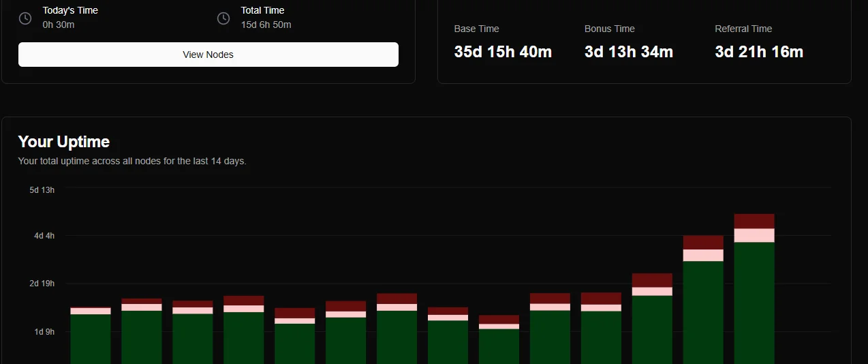This screenshot has width=868, height=364.
Task: Open the View Nodes button
Action: [x=208, y=55]
